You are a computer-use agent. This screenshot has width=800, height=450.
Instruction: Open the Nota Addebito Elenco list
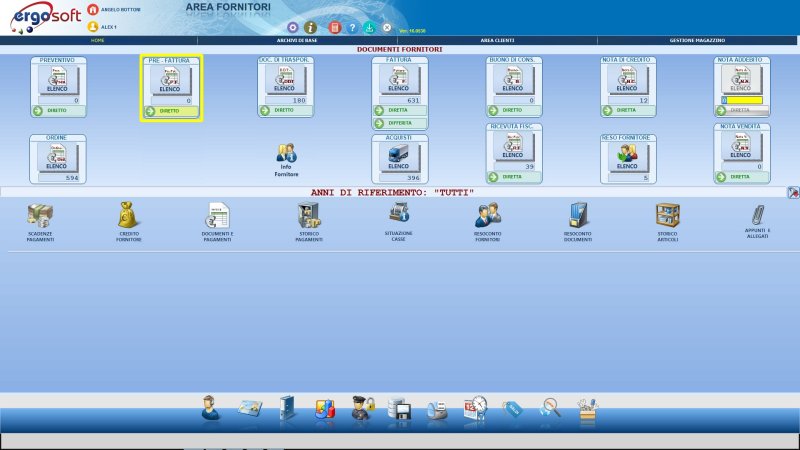(741, 80)
